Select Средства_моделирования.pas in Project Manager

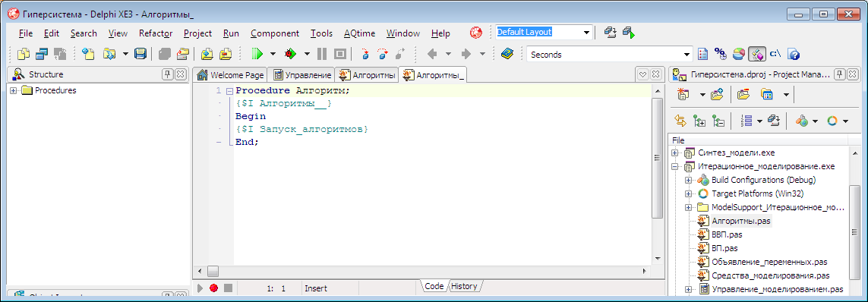(771, 276)
